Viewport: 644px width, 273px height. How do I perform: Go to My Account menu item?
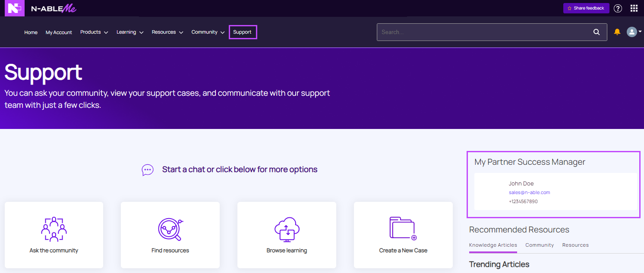click(x=59, y=32)
